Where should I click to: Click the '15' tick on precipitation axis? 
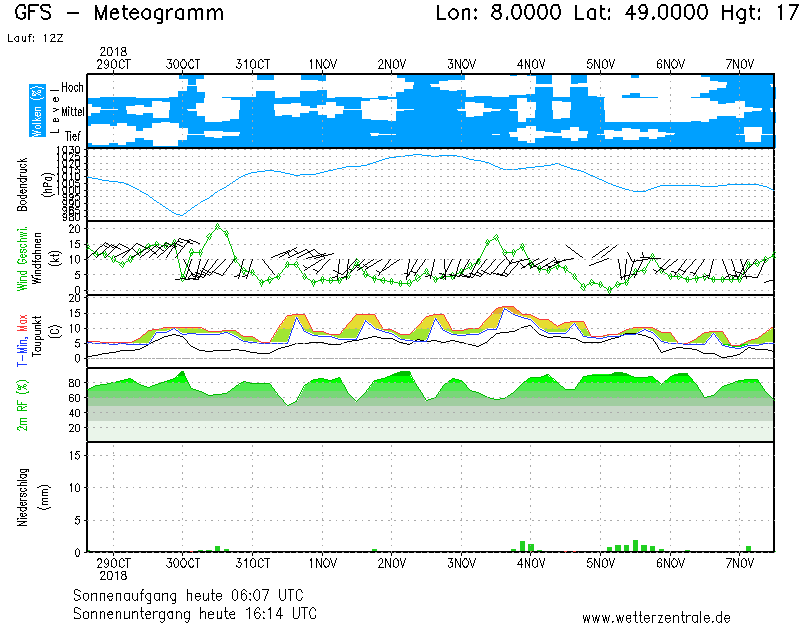pos(75,455)
